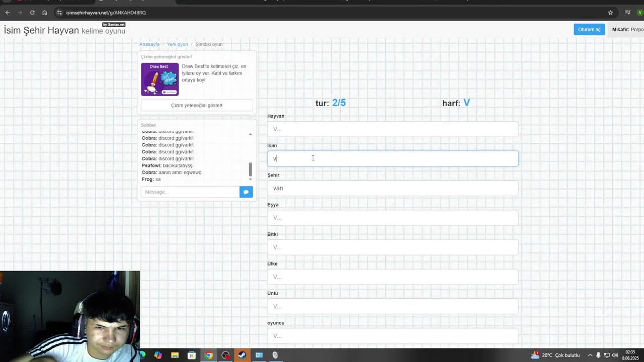Image resolution: width=644 pixels, height=362 pixels.
Task: Click the İsim Şehir Hayvan site title
Action: (41, 31)
